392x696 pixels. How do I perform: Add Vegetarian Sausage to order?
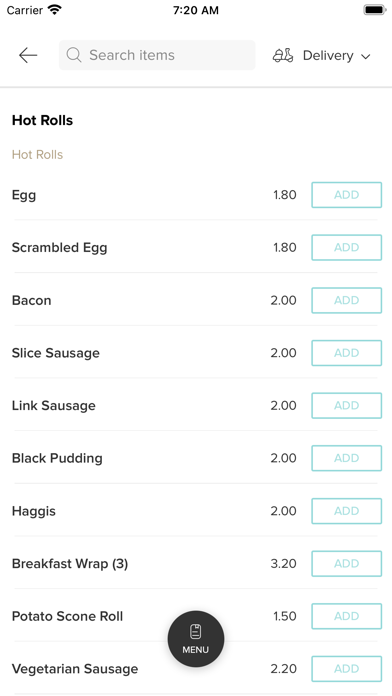point(347,669)
